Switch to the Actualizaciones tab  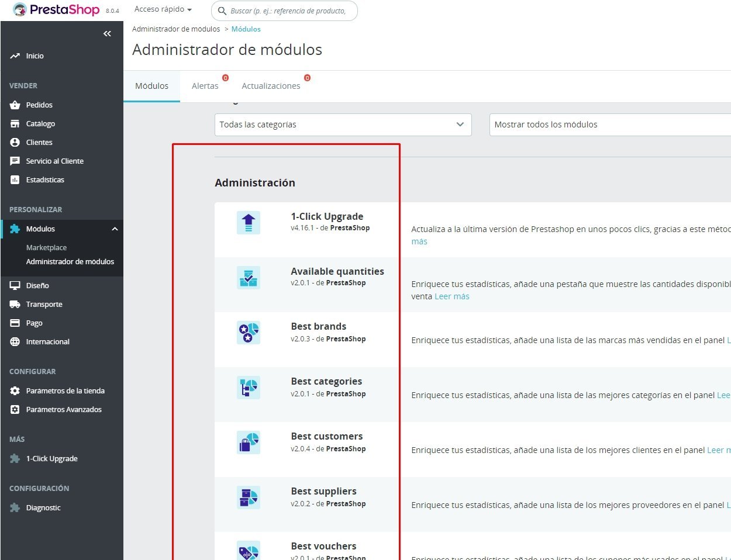[271, 86]
